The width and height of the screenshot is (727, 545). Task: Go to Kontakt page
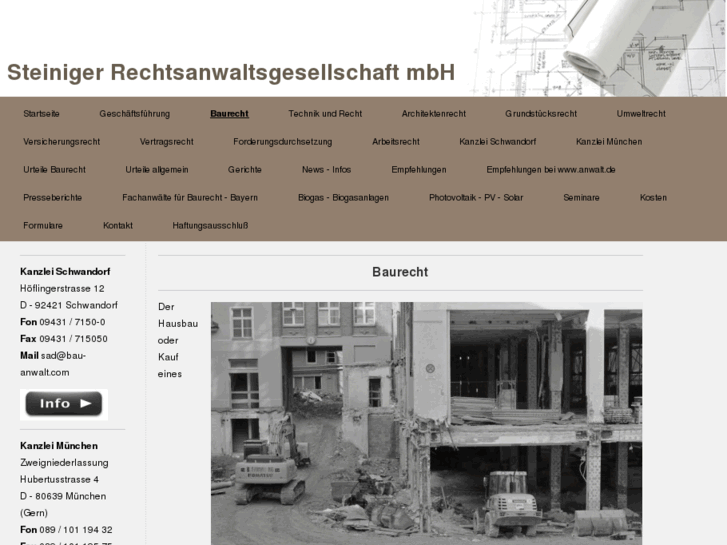coord(118,225)
